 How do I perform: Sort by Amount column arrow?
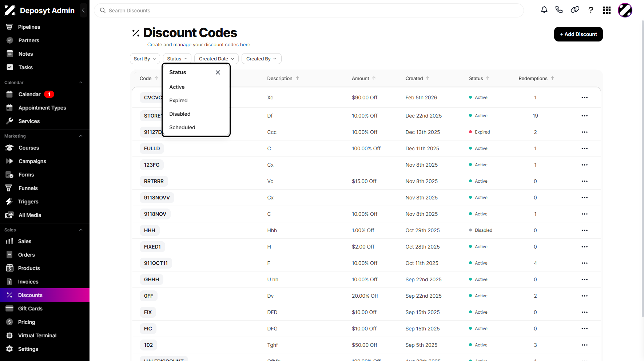click(x=374, y=78)
